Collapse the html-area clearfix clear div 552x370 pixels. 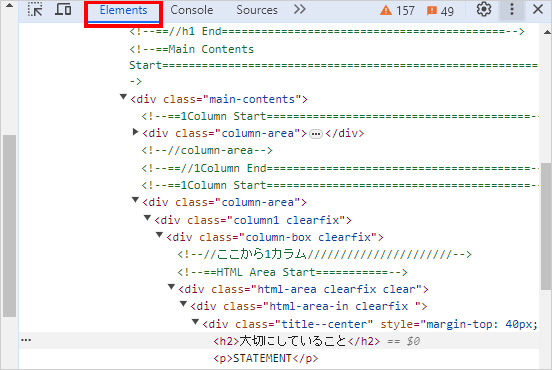(171, 287)
